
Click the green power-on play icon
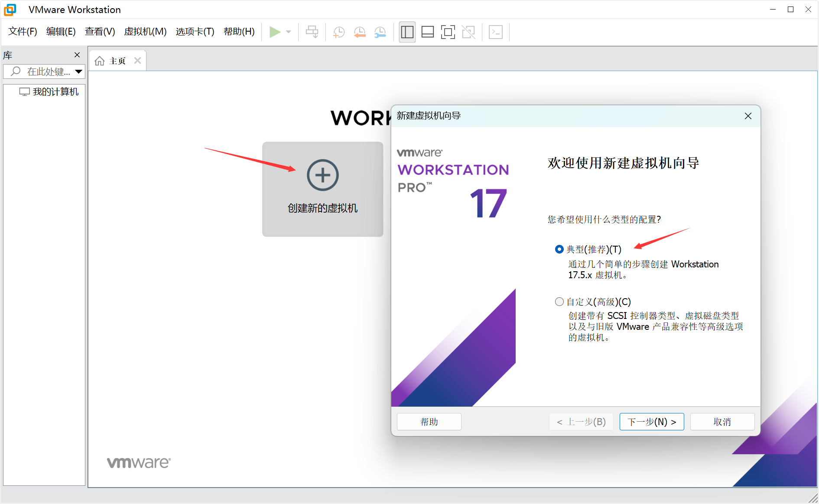click(275, 32)
